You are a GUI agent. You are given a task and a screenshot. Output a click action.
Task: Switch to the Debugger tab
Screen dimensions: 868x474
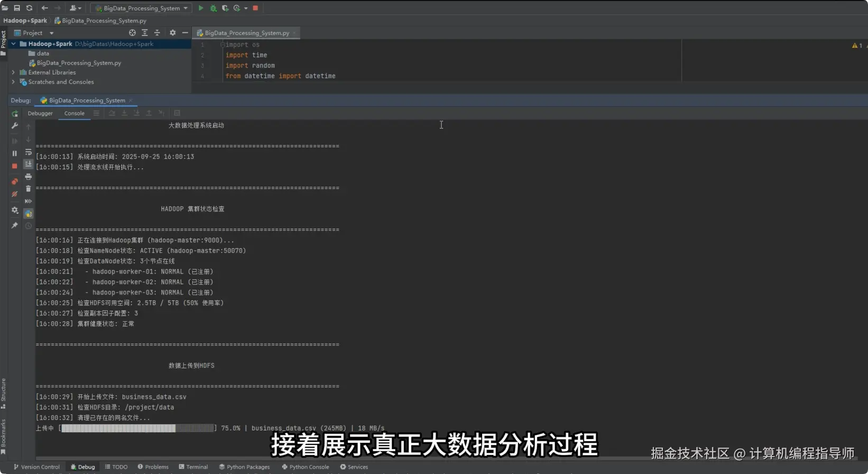pyautogui.click(x=40, y=113)
